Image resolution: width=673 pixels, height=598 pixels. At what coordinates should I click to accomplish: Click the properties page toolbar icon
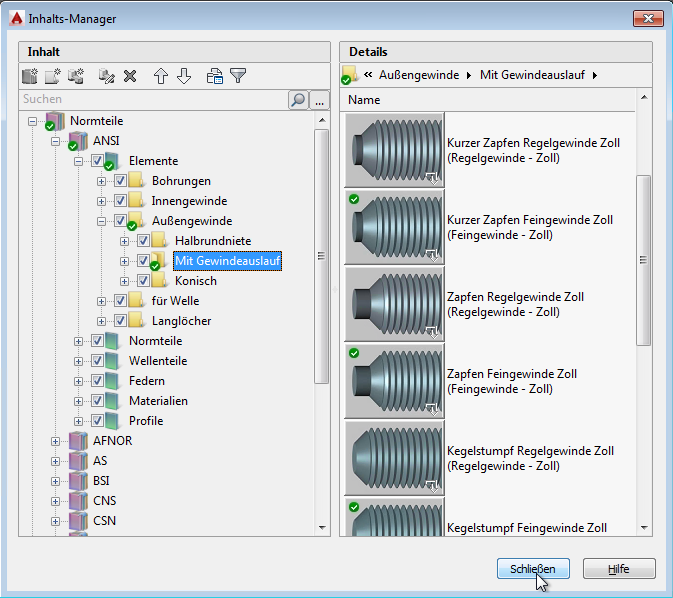coord(215,76)
